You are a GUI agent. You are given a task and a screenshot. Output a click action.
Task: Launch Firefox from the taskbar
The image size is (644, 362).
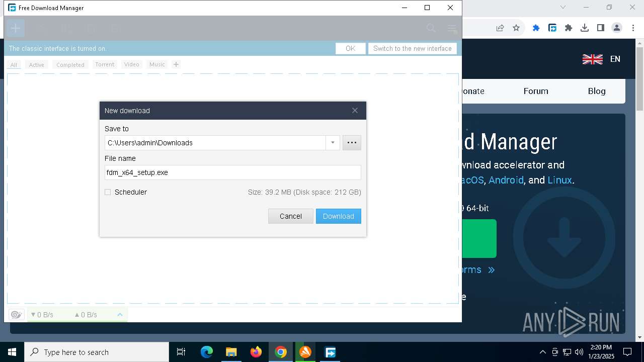pyautogui.click(x=256, y=352)
